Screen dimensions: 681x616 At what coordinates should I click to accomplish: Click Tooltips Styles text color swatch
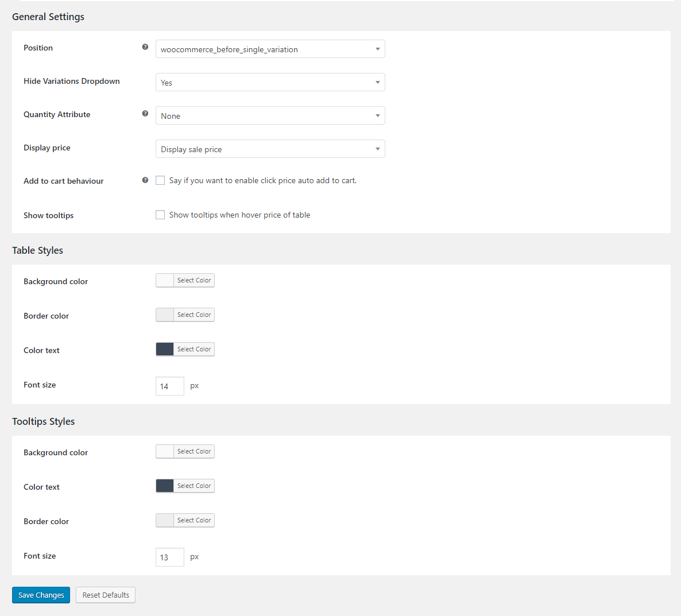(165, 486)
